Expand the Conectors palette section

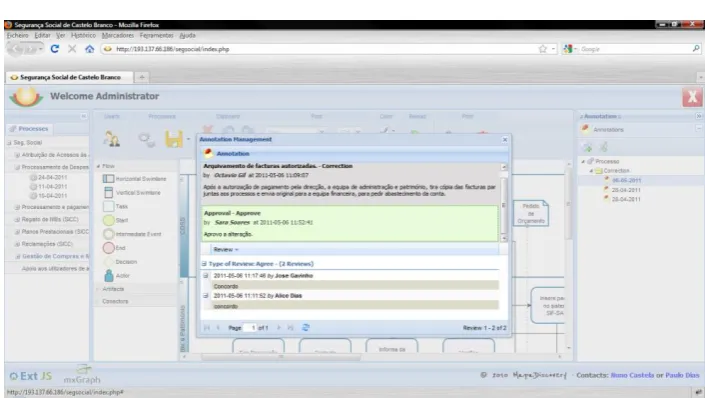point(115,301)
